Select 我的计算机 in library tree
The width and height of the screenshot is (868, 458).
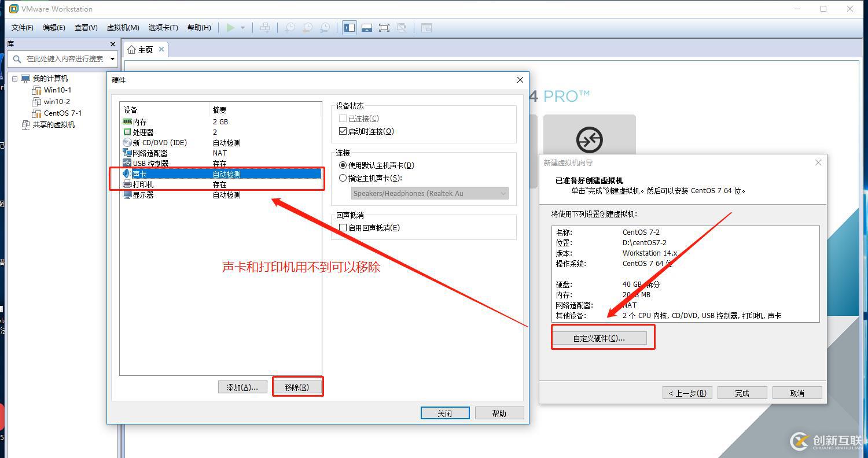point(50,79)
